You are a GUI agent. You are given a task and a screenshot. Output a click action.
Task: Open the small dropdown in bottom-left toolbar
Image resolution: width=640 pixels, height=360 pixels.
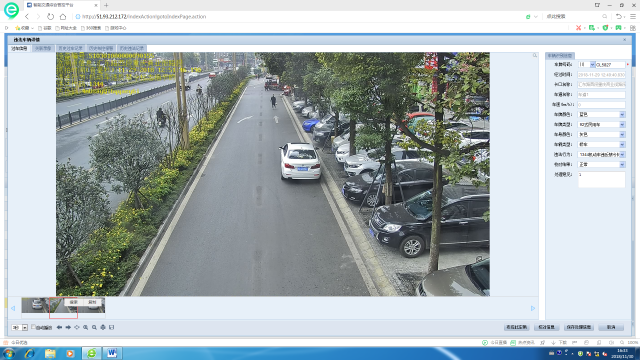[x=20, y=327]
